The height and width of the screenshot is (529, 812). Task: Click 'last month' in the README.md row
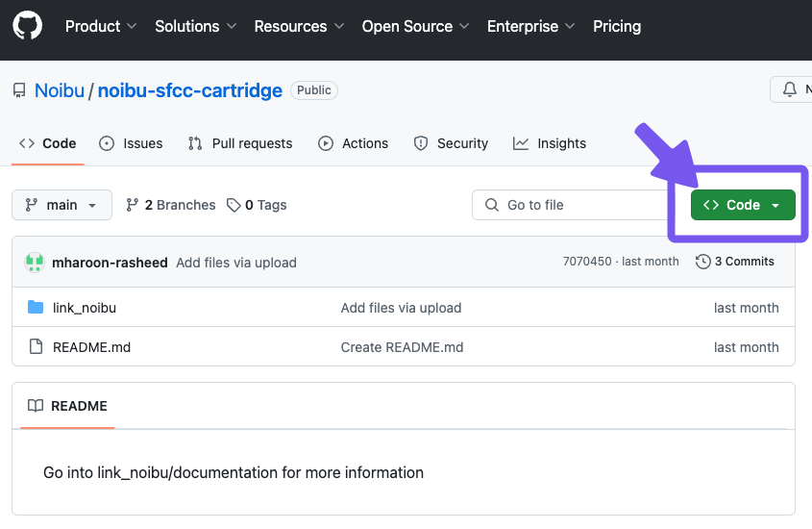[x=747, y=347]
